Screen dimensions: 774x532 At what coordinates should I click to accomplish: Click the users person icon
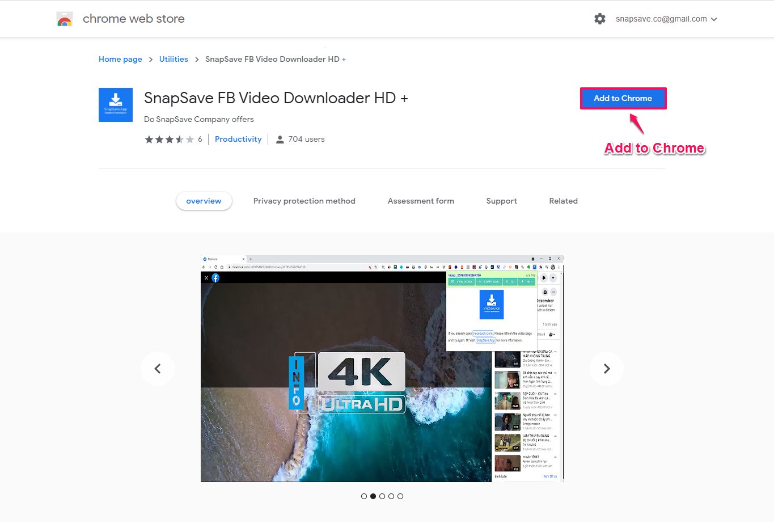[280, 140]
